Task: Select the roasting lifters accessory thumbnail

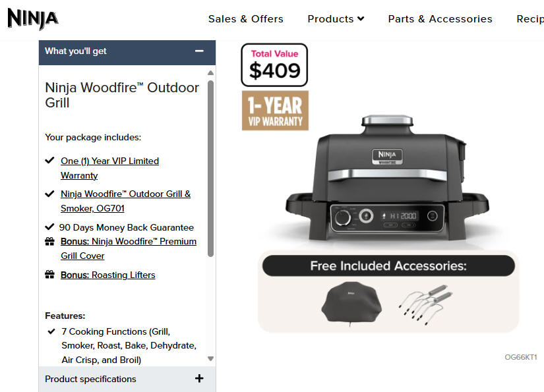Action: (x=425, y=304)
